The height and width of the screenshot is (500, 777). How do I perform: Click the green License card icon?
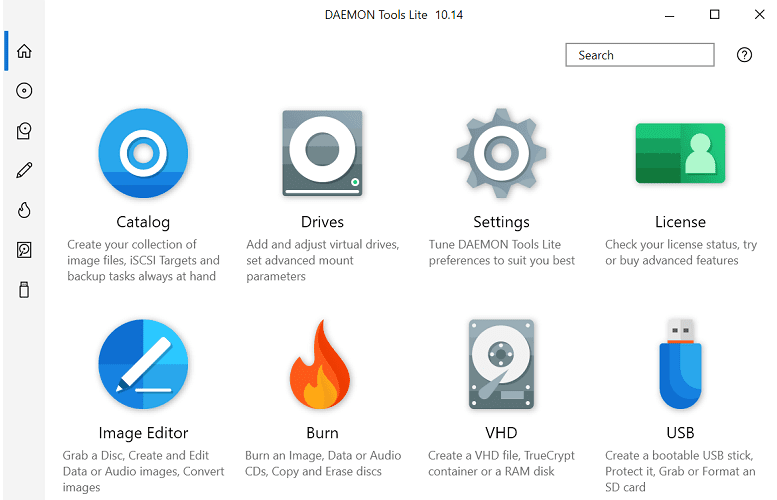(680, 153)
